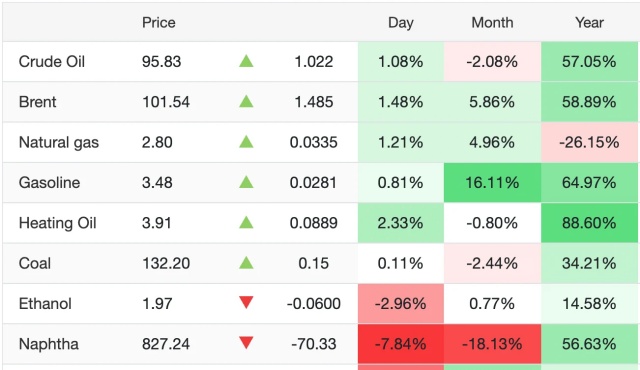
Task: Select Ethanol price 1.97
Action: click(x=157, y=304)
